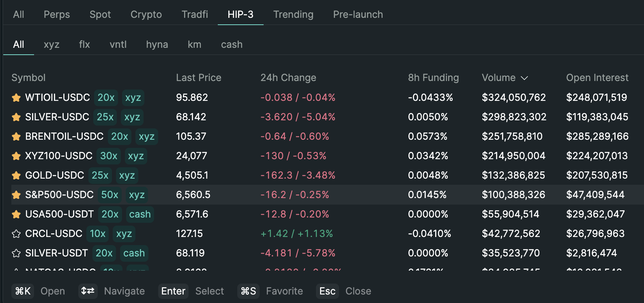Image resolution: width=644 pixels, height=303 pixels.
Task: Sort by the 24h Change column
Action: (288, 78)
